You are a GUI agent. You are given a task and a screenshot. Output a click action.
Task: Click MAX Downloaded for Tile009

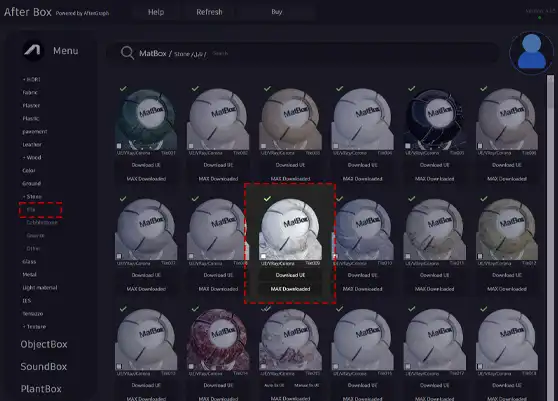(x=290, y=289)
